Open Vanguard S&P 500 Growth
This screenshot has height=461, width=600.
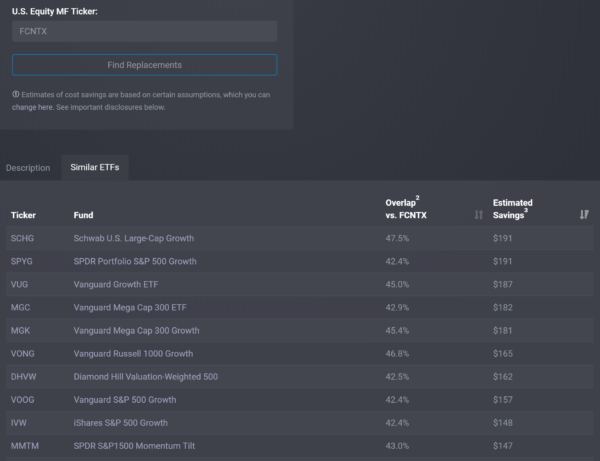tap(125, 400)
